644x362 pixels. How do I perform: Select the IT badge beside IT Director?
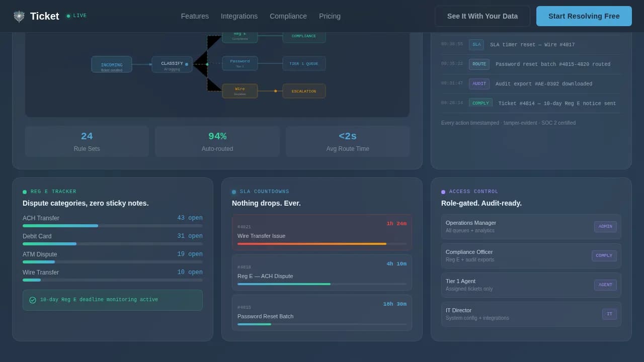[609, 314]
